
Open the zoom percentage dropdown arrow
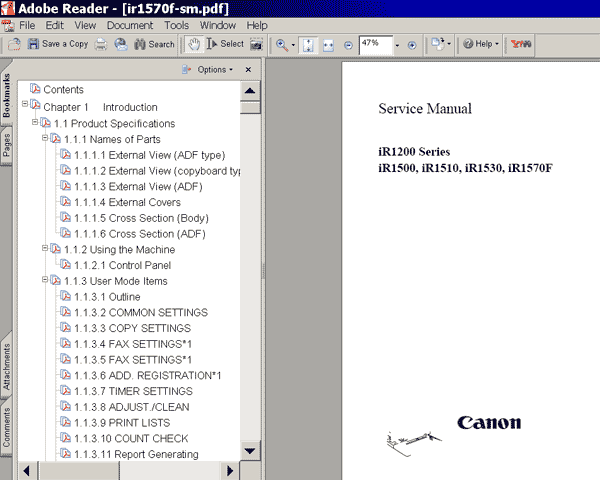tap(397, 46)
